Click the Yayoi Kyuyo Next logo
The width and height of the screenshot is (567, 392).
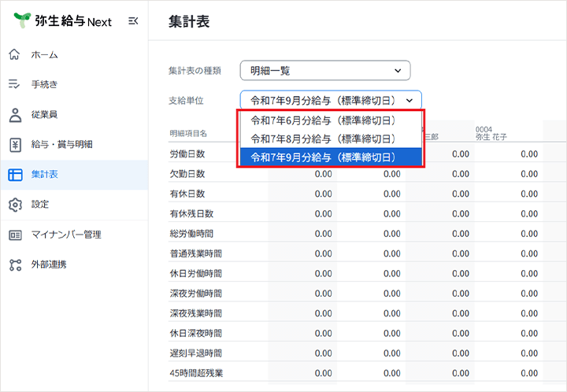pos(63,21)
